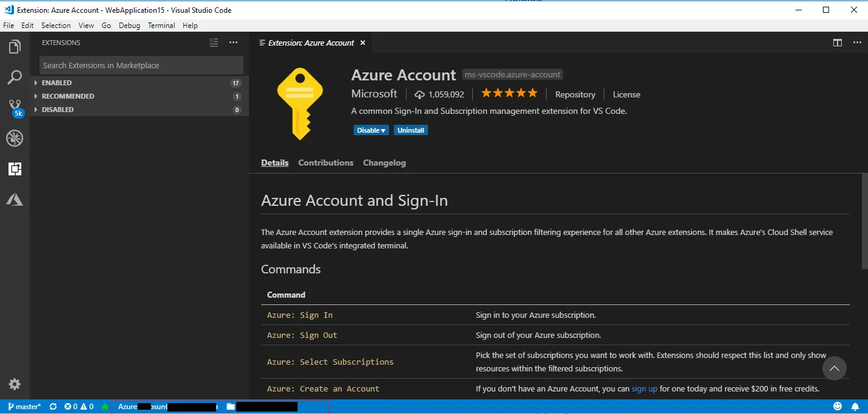Split the editor with layout icon
The width and height of the screenshot is (868, 414).
pos(838,43)
